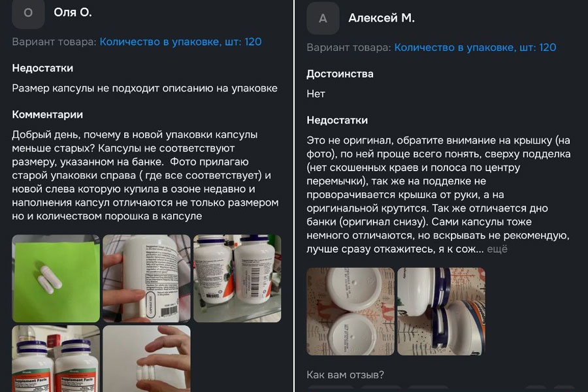
Task: Open photo of hand holding bottle label
Action: tap(146, 278)
